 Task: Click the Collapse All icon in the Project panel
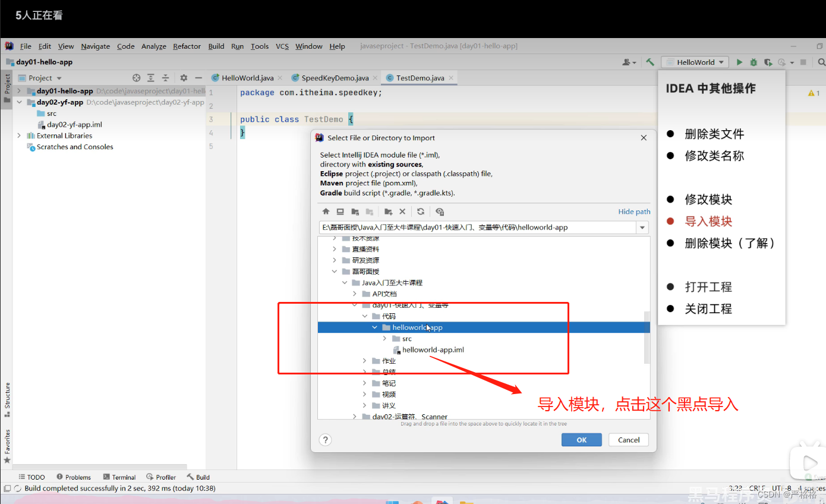(x=165, y=78)
